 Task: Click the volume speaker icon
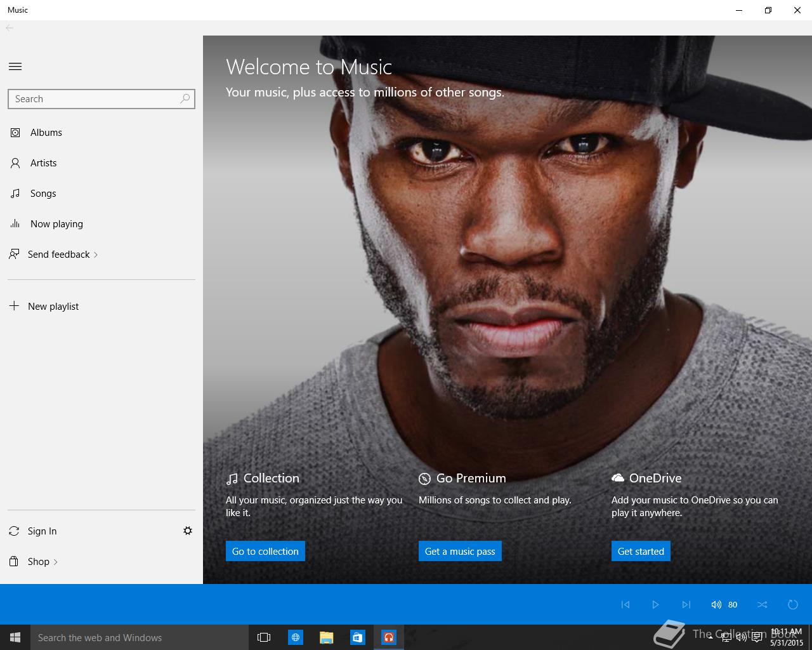716,604
